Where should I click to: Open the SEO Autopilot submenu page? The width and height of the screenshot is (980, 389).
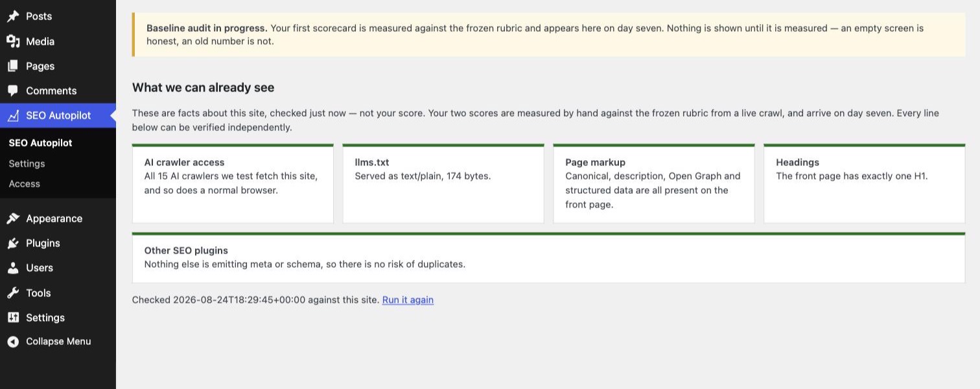coord(40,143)
